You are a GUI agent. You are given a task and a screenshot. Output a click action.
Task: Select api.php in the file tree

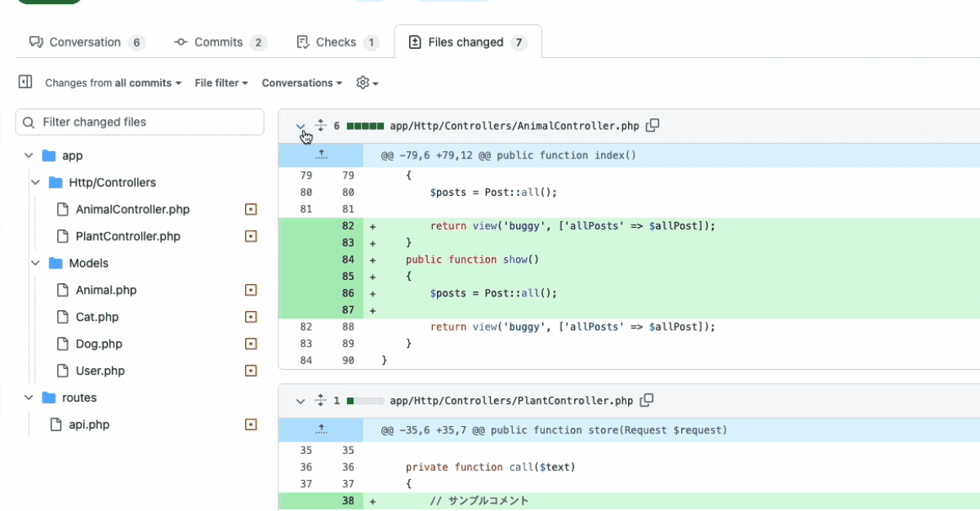pos(89,425)
